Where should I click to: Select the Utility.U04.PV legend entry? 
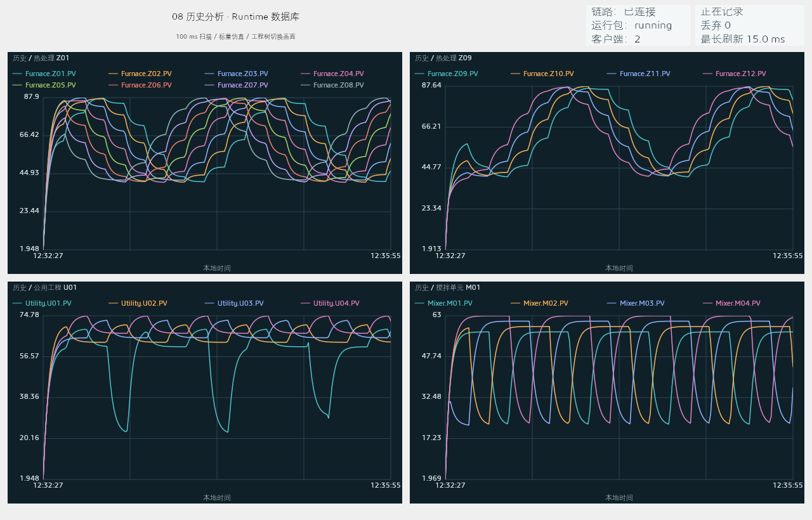[x=330, y=304]
